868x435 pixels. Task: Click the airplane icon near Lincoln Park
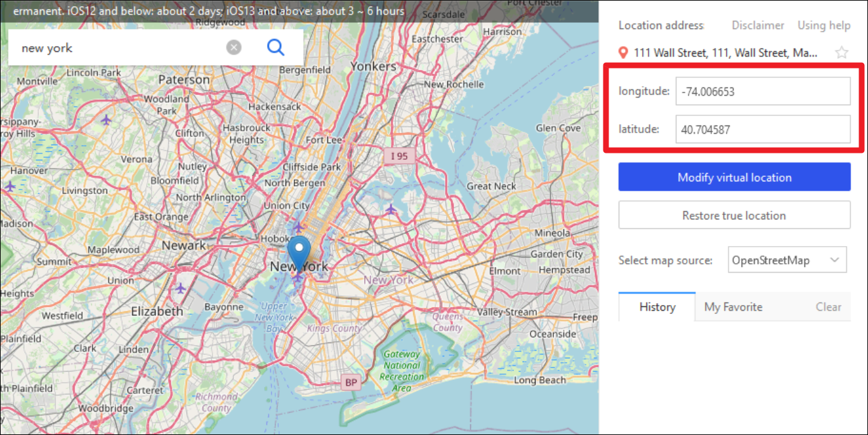click(106, 119)
